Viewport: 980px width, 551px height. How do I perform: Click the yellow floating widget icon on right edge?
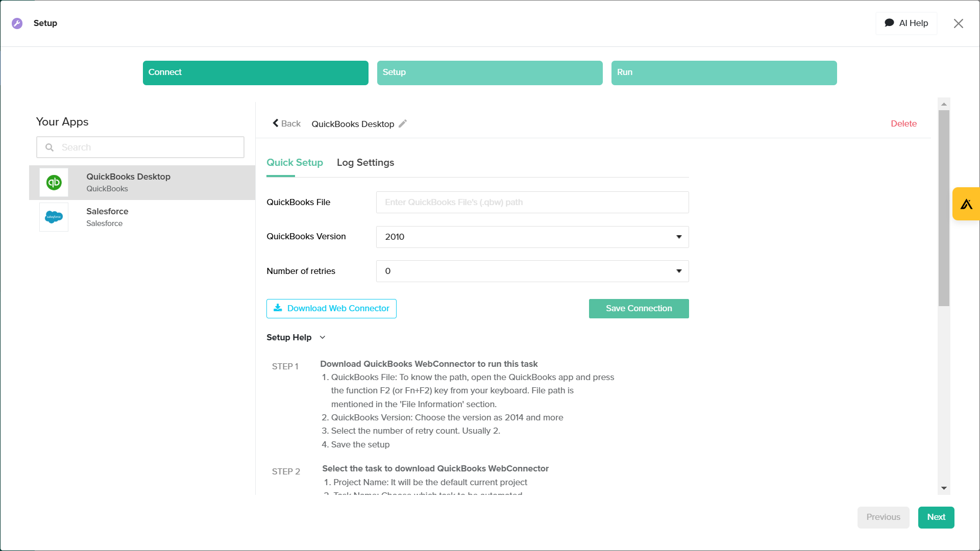pyautogui.click(x=966, y=204)
